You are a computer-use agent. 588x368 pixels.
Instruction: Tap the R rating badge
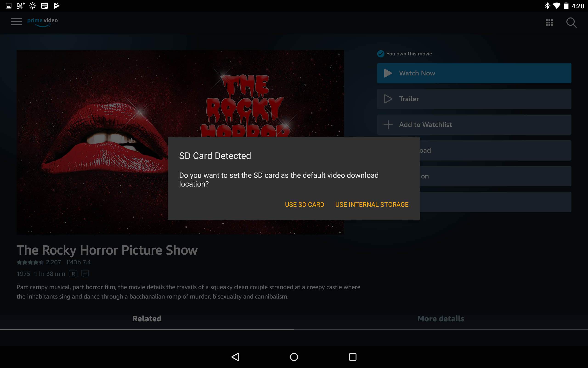pyautogui.click(x=73, y=273)
